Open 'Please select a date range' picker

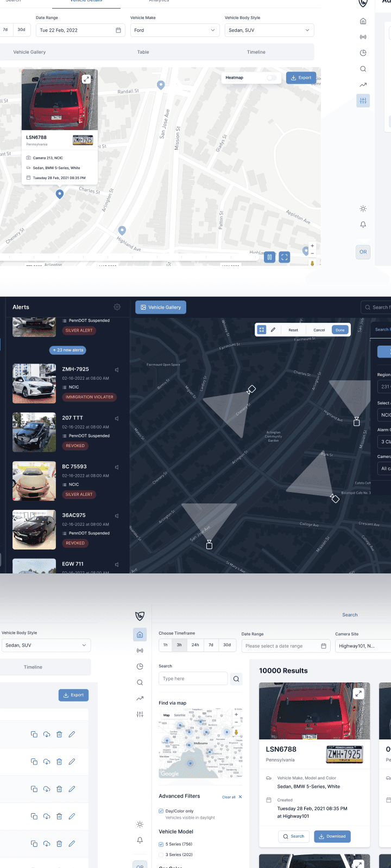pos(286,646)
